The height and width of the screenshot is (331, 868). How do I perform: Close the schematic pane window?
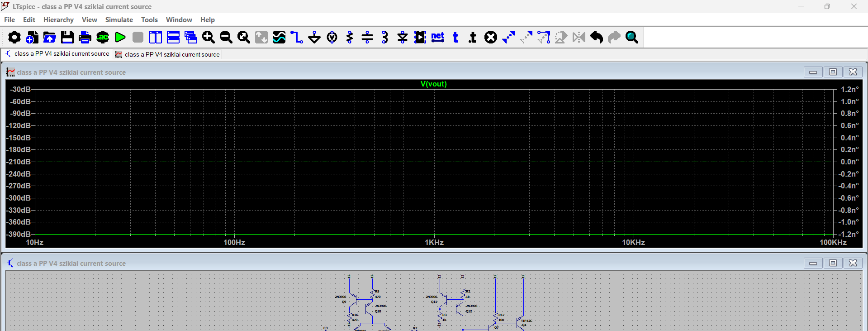[x=853, y=263]
